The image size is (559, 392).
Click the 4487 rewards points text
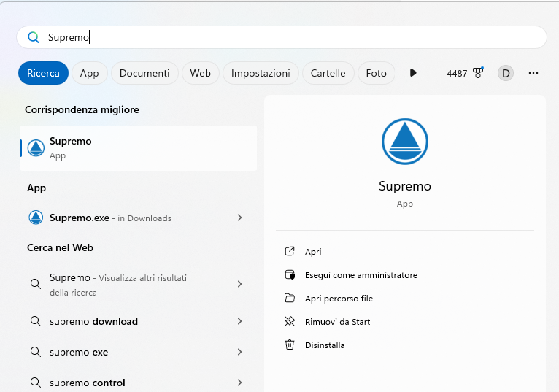pos(457,74)
